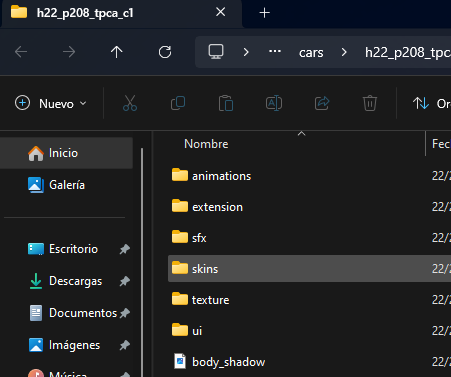Expand the chevron after the monitor icon
This screenshot has height=377, width=451.
coord(246,52)
